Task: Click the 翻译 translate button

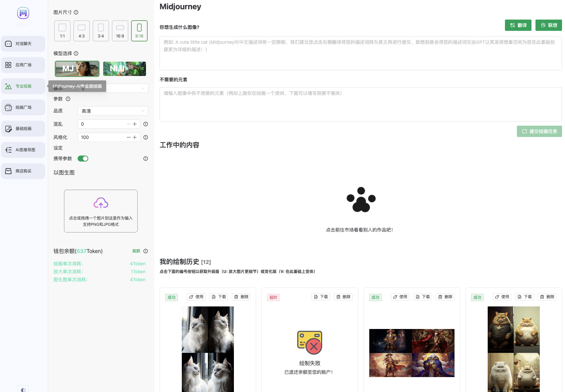Action: (x=518, y=25)
